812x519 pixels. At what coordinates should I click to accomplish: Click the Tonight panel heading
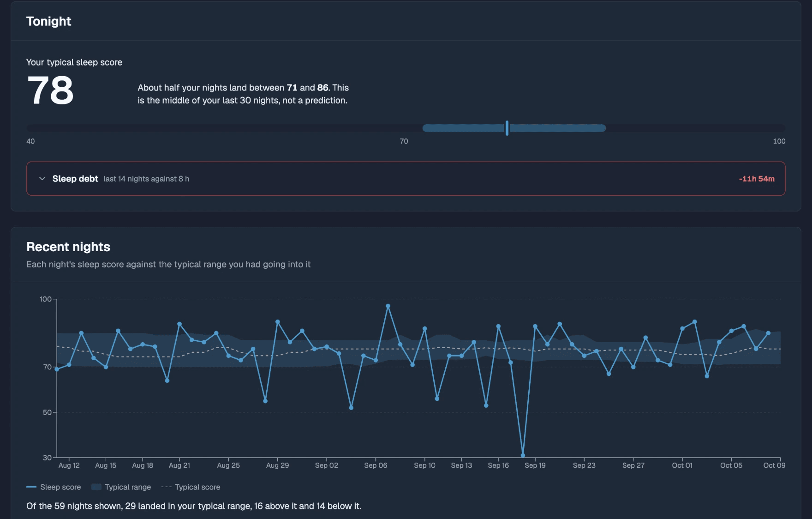pyautogui.click(x=49, y=21)
